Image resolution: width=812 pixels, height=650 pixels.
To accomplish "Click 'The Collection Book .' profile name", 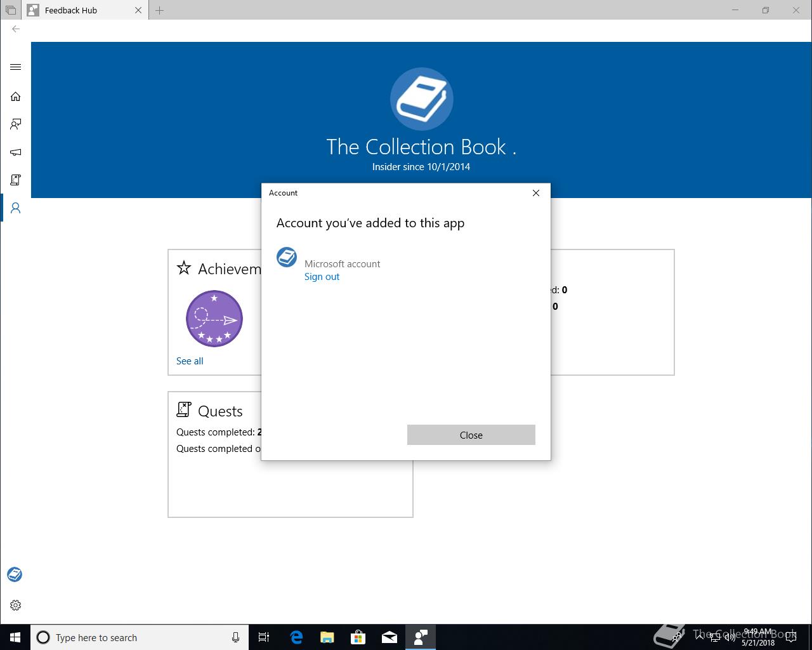I will pyautogui.click(x=421, y=147).
